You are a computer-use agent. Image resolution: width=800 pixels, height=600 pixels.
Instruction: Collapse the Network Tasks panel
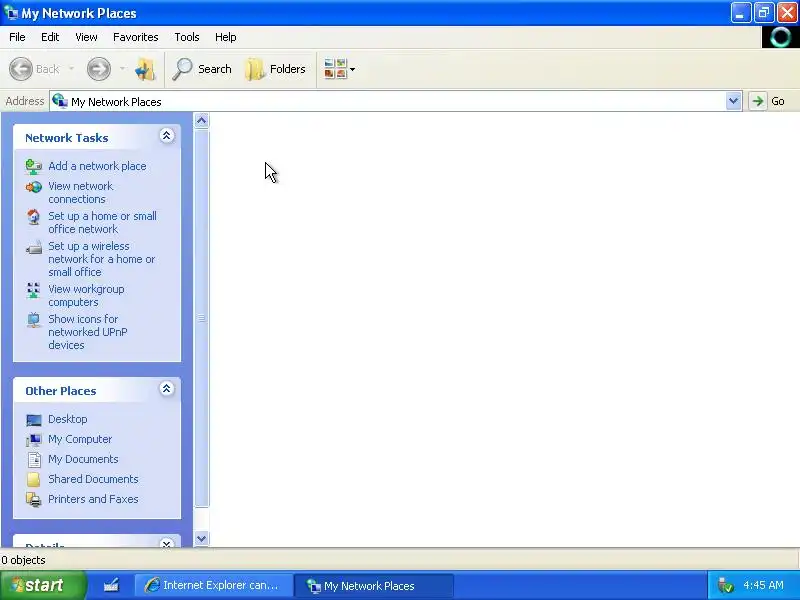tap(166, 136)
